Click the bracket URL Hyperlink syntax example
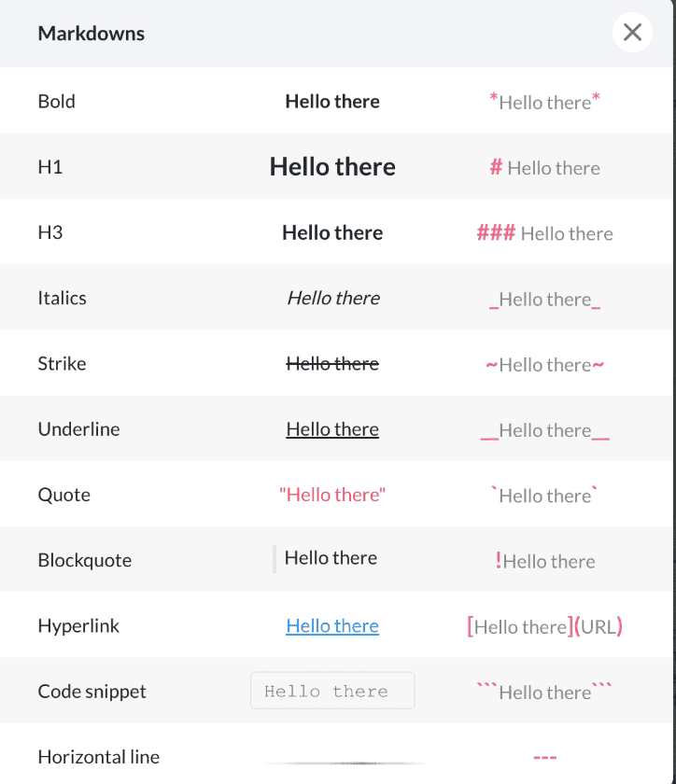This screenshot has width=676, height=784. [544, 626]
